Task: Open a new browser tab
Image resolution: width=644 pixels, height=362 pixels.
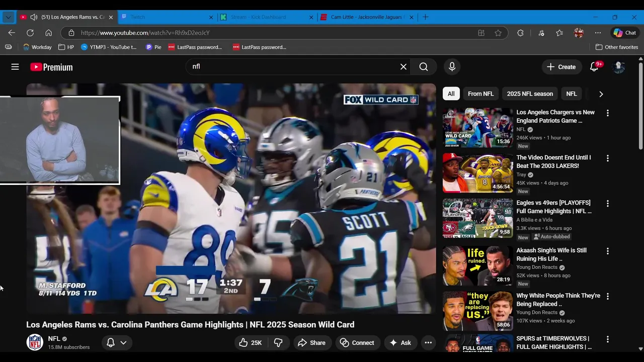Action: pyautogui.click(x=425, y=17)
